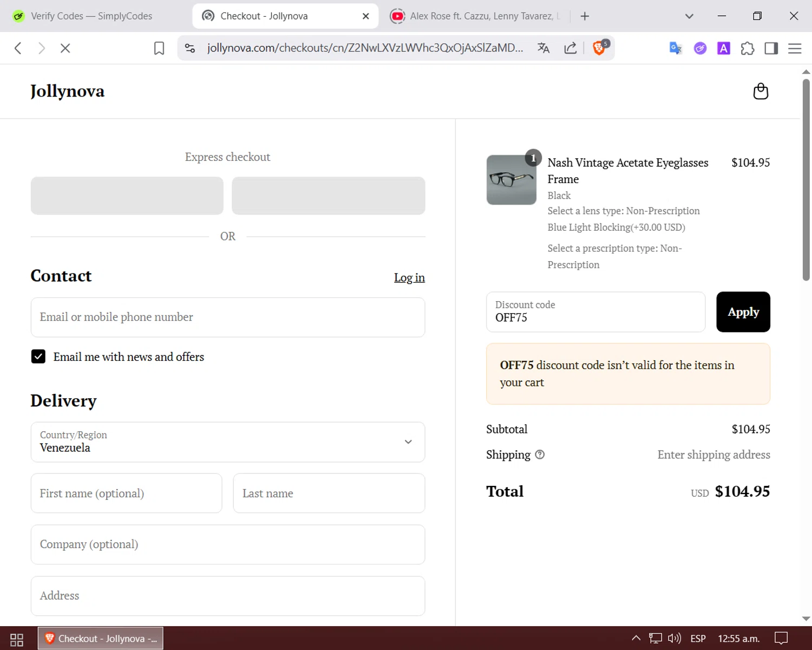Open the extensions puzzle icon
812x650 pixels.
click(x=748, y=48)
